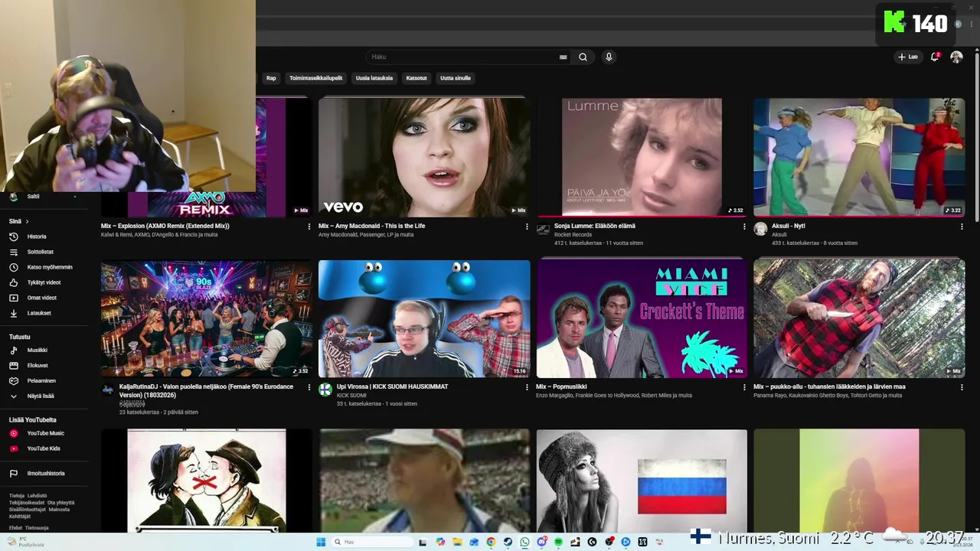Screen dimensions: 980x551
Task: Open options menu for Explosion AXMO Remix mix
Action: click(x=309, y=227)
